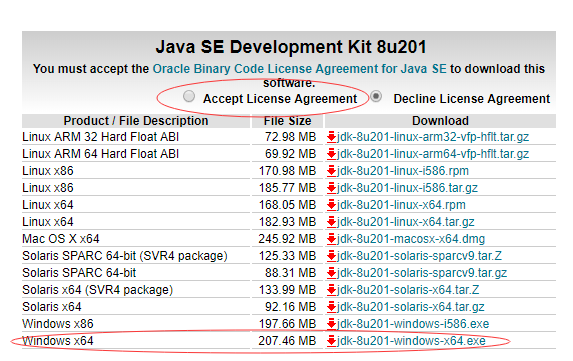
Task: Download jdk-8u201-linux-i586.rpm
Action: click(403, 171)
